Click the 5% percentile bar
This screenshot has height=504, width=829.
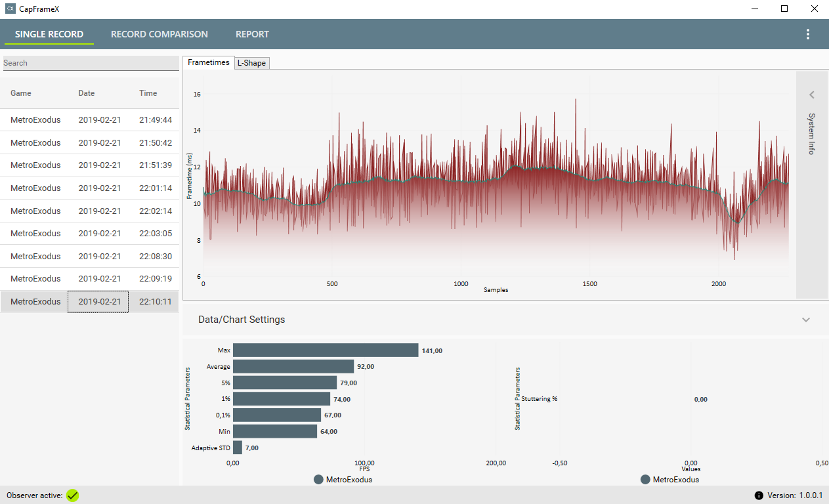(285, 383)
